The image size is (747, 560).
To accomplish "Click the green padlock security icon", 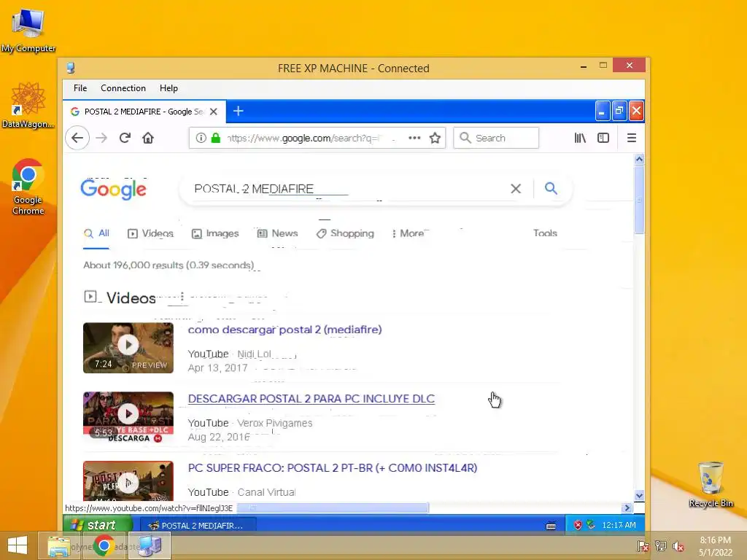I will click(x=216, y=138).
